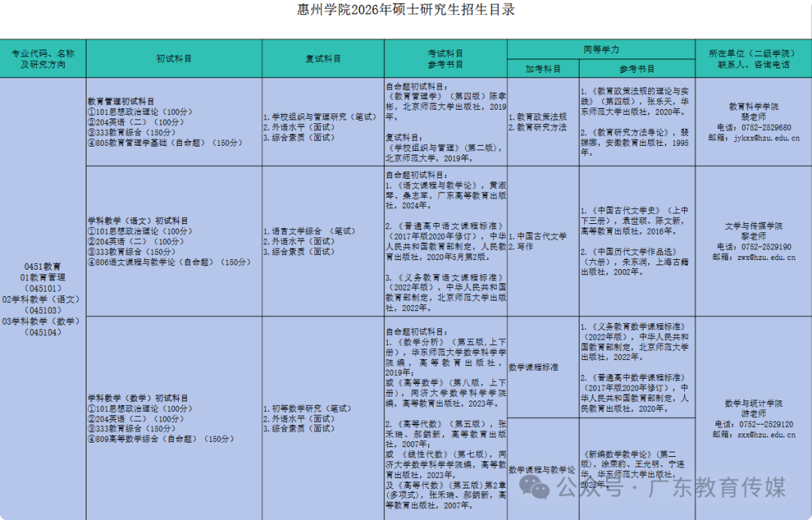Click the title 惠州学院2026年硕士研究生招生目录
Viewport: 812px width, 520px height.
pos(406,11)
